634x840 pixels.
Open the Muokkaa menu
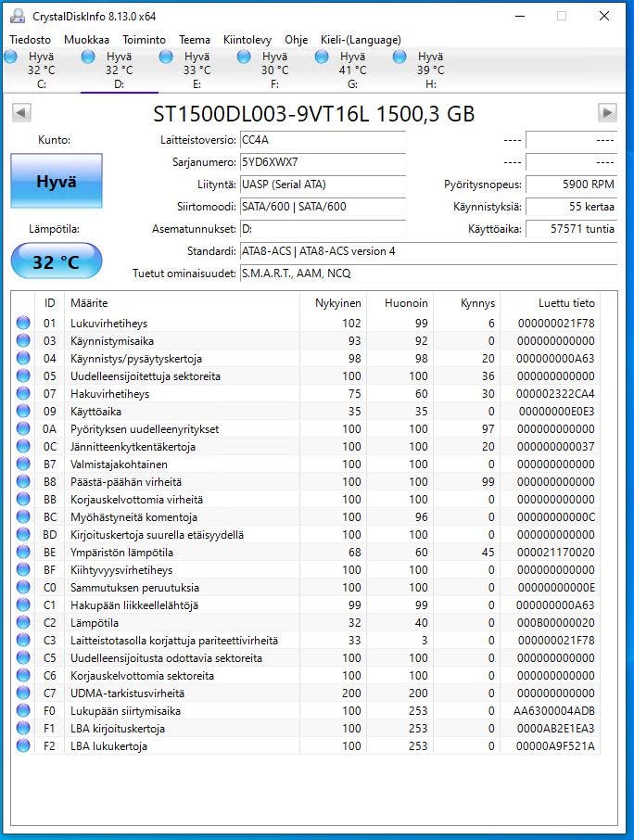(x=86, y=40)
